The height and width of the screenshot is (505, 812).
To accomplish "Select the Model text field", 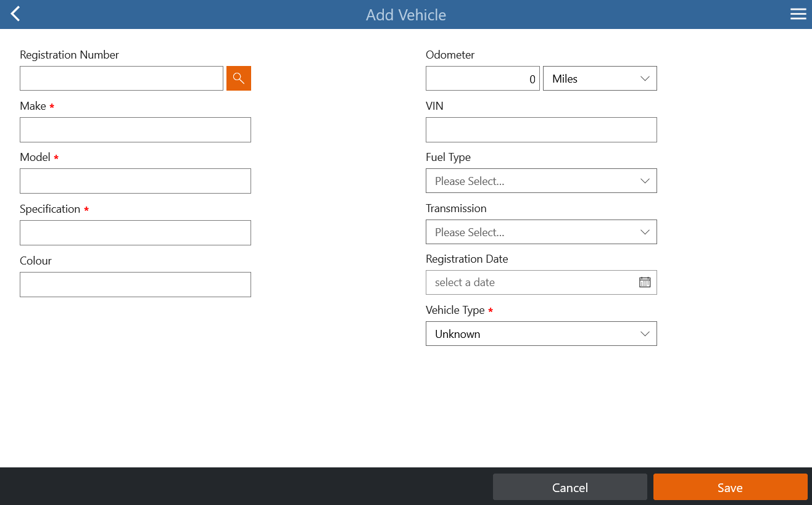I will [x=135, y=181].
